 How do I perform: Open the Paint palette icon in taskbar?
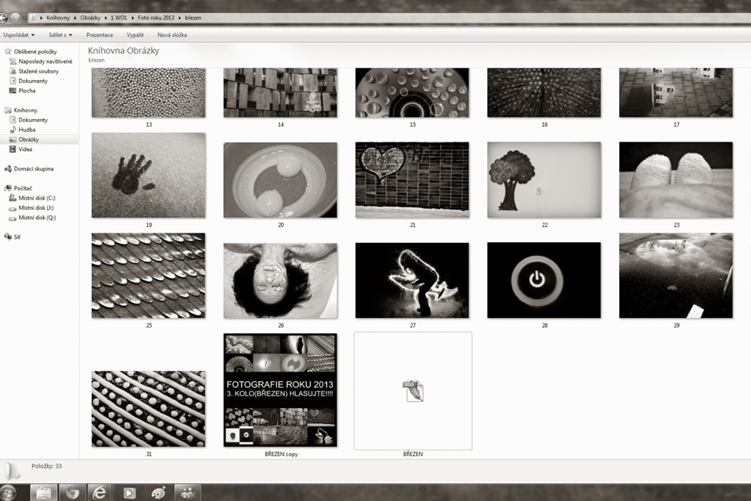(x=158, y=492)
